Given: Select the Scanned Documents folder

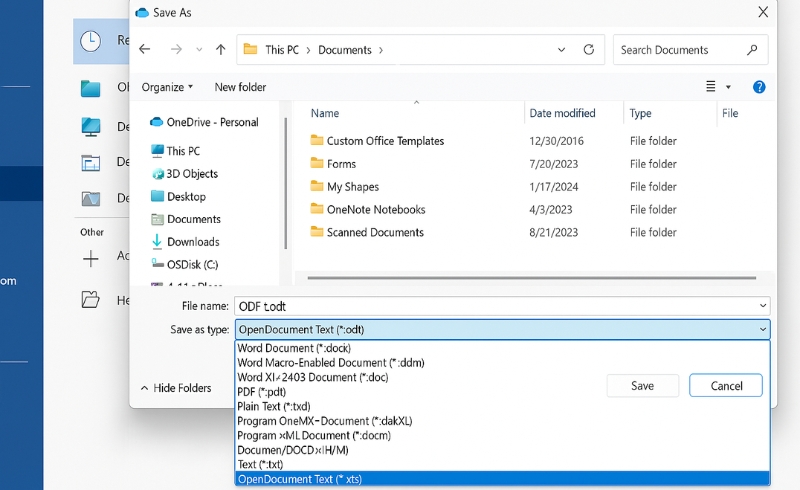Looking at the screenshot, I should click(375, 233).
